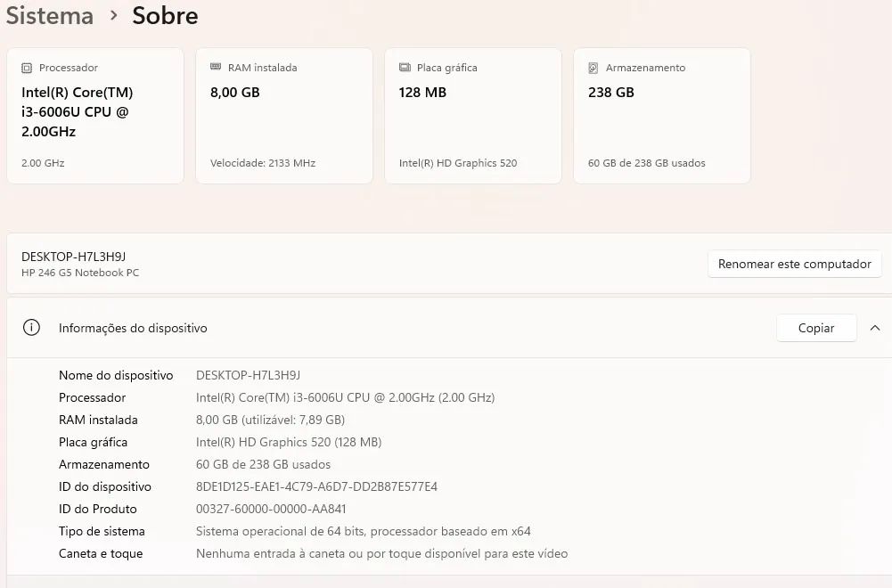Click the Caneta e toque label
The height and width of the screenshot is (588, 892).
click(101, 554)
